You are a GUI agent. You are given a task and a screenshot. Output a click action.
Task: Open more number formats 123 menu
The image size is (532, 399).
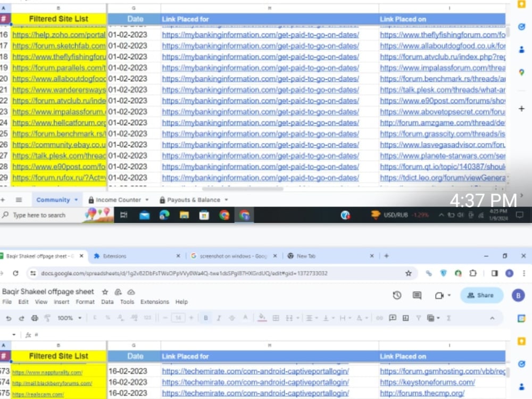(147, 318)
